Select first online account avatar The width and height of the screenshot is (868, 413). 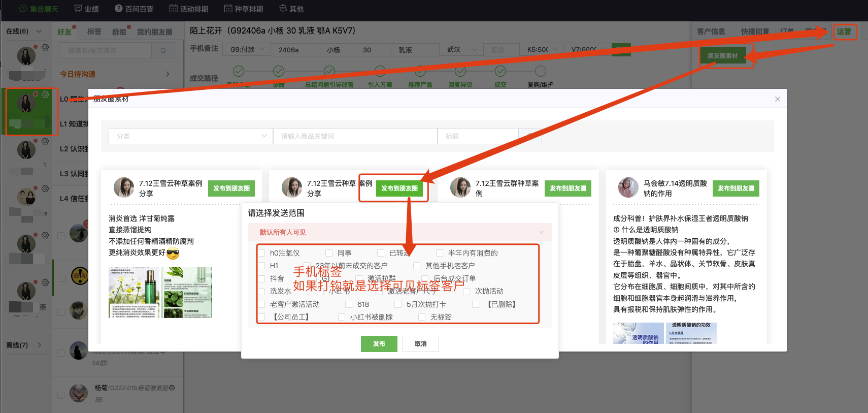click(26, 55)
